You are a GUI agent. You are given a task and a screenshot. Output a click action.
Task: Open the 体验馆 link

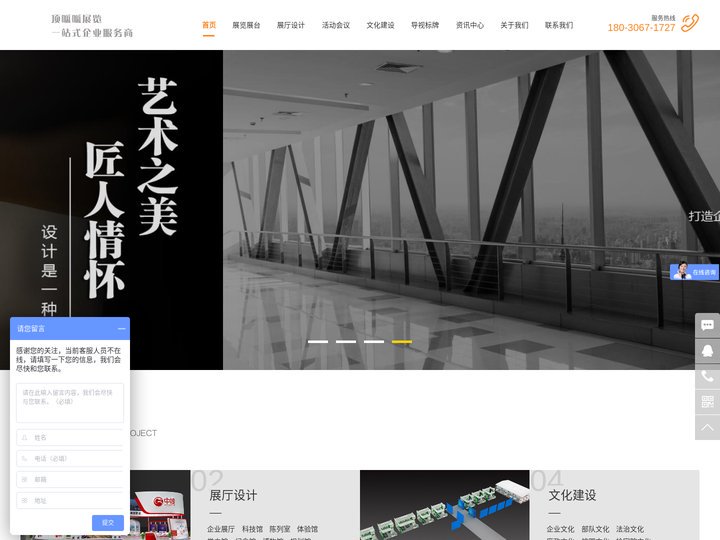(307, 529)
